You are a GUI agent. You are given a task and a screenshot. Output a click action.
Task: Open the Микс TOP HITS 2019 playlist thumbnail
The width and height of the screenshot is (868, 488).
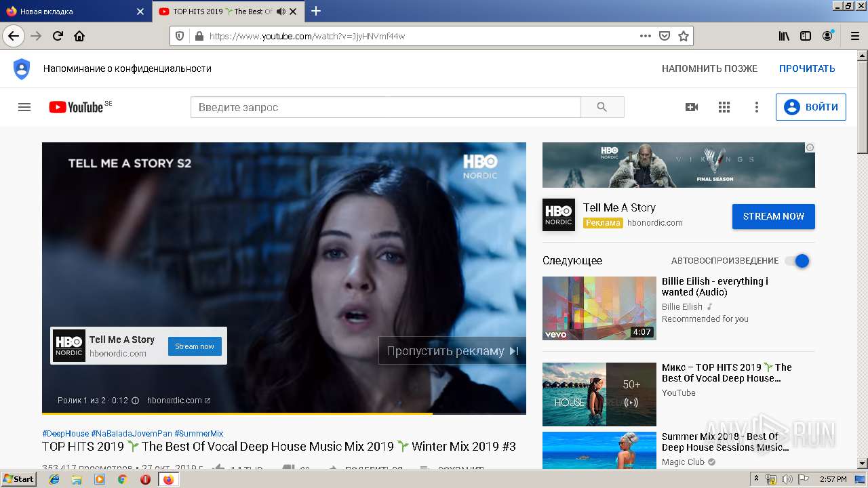pos(599,394)
